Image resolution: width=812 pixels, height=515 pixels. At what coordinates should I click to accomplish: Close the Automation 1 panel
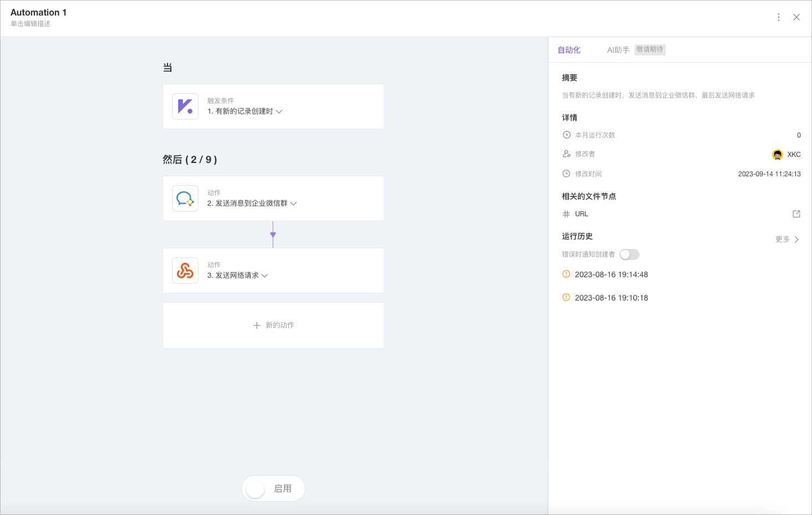796,17
